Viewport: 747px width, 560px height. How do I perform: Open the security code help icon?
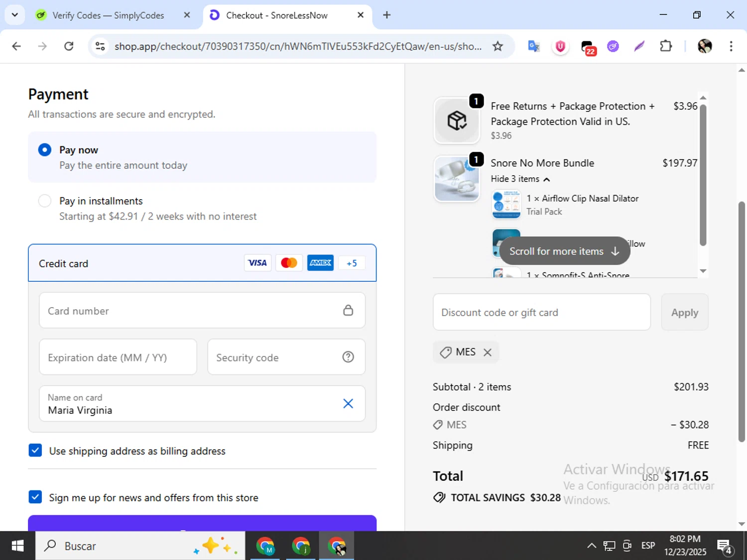point(348,357)
